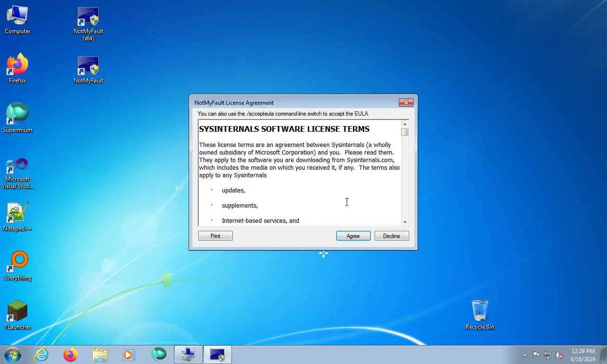
Task: Select the Everything search desktop shortcut
Action: click(18, 266)
